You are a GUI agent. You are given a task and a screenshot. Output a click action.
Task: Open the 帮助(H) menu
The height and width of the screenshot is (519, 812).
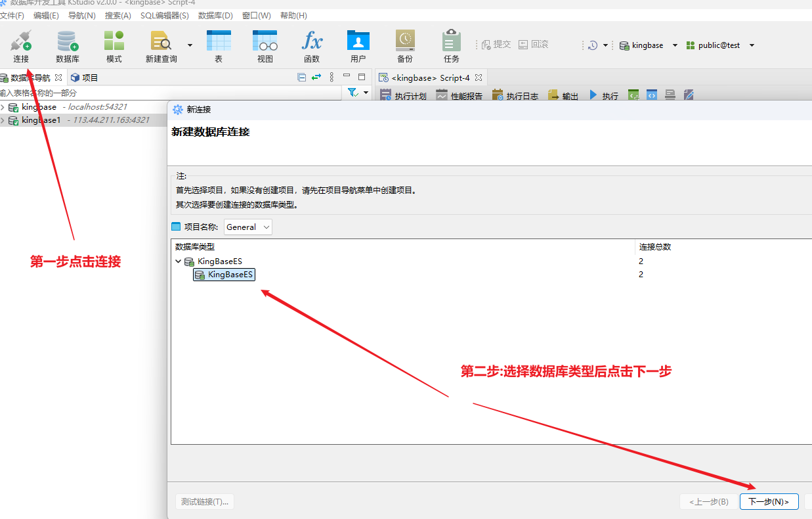[293, 15]
